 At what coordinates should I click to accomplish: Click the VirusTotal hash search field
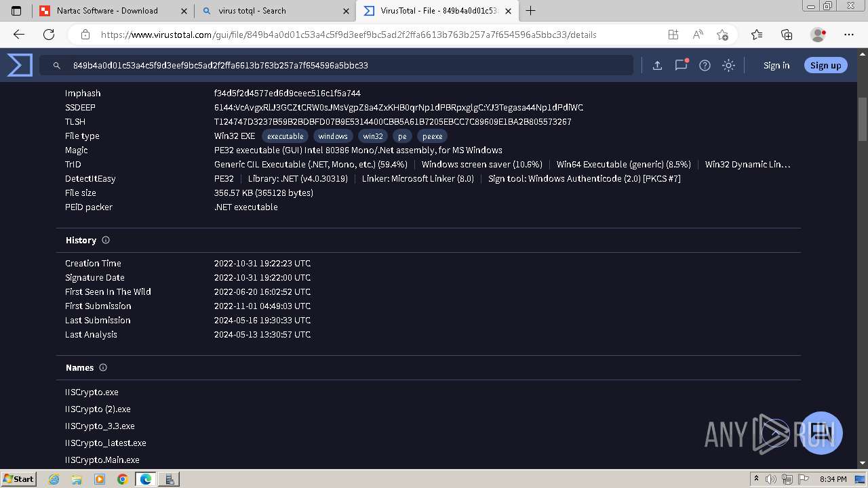pyautogui.click(x=336, y=65)
